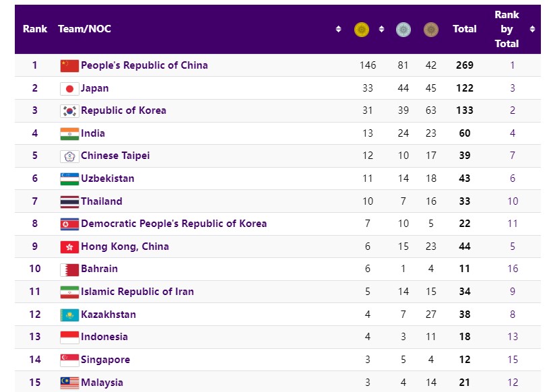Open the Islamic Republic of Iran link

(x=137, y=292)
